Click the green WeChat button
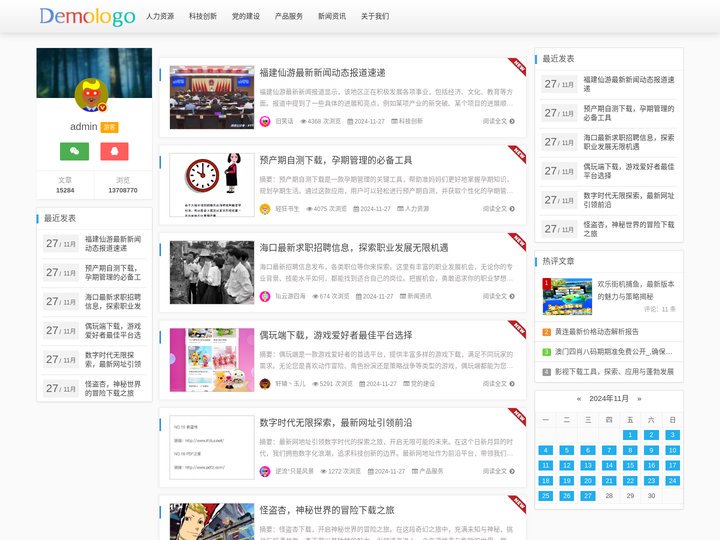The height and width of the screenshot is (540, 720). pyautogui.click(x=74, y=151)
